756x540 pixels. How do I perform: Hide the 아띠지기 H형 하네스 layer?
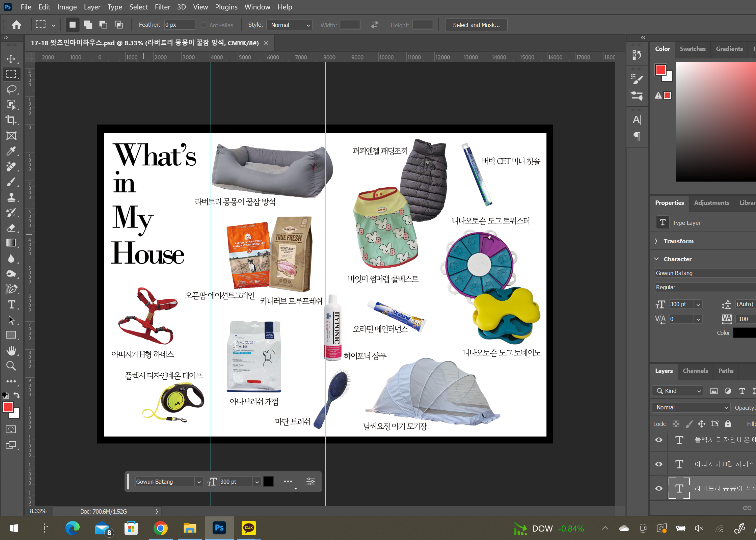click(659, 464)
